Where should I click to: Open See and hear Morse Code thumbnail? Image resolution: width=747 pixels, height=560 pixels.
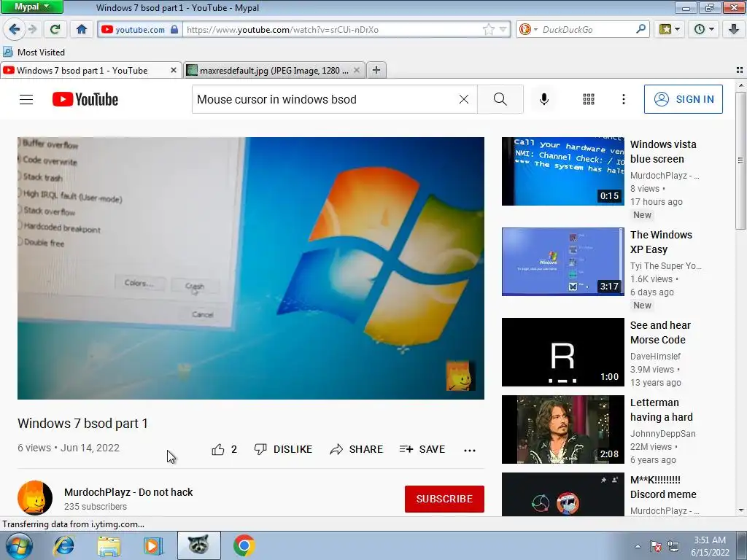point(562,352)
